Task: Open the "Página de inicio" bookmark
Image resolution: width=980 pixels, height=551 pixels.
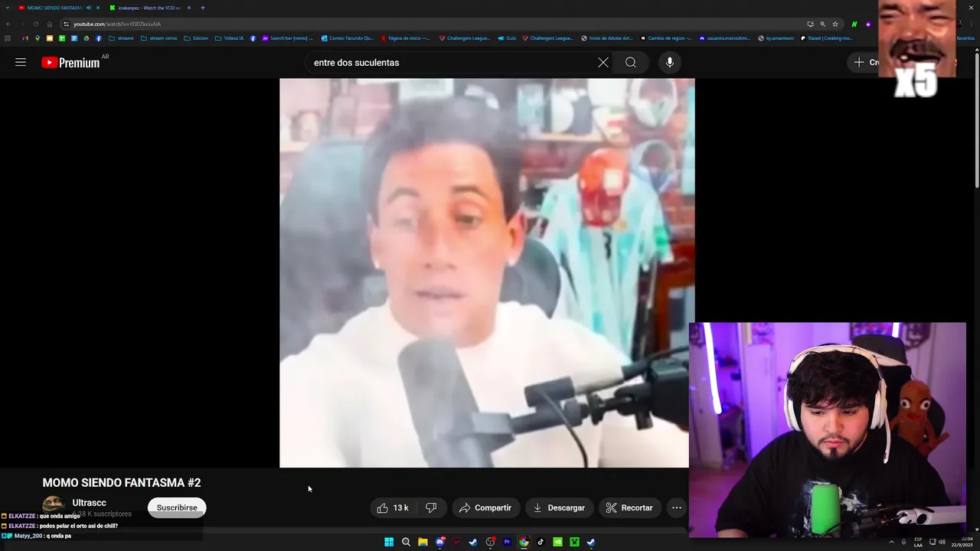Action: (x=405, y=38)
